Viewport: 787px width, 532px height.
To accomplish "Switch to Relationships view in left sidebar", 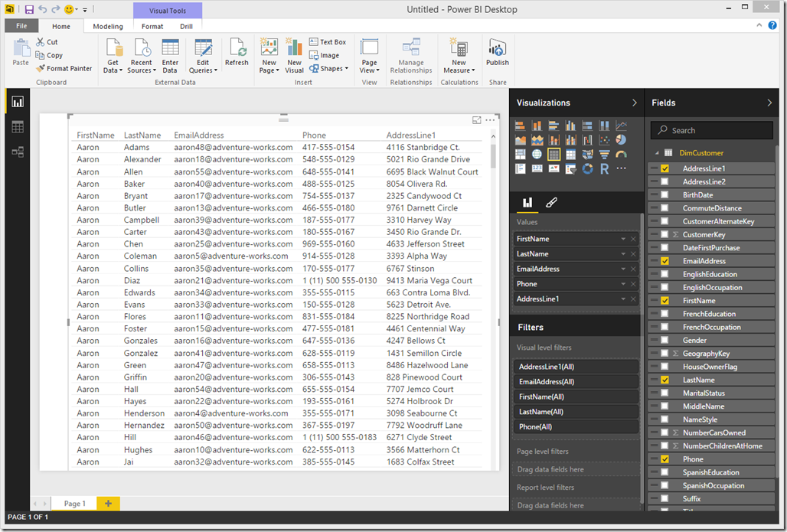I will (18, 152).
